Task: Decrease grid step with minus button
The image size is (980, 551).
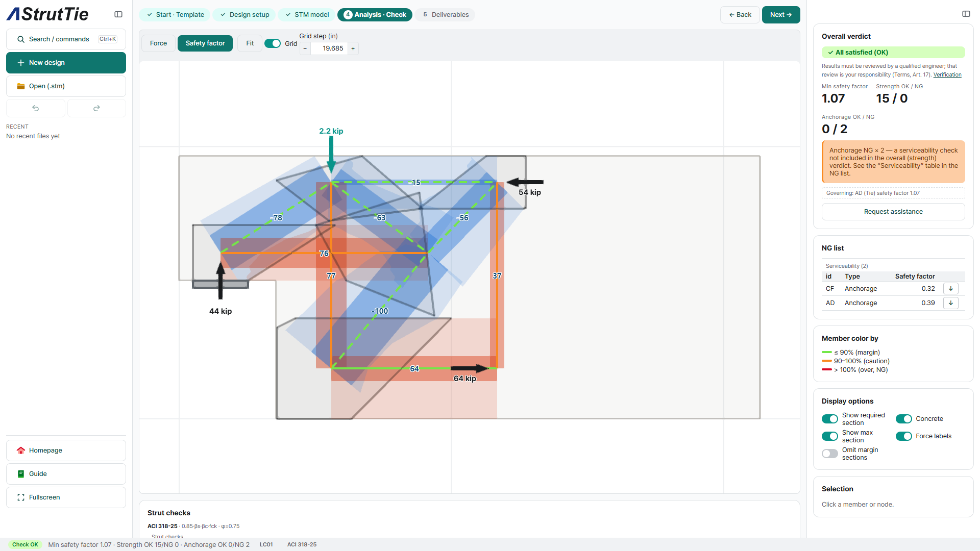Action: tap(305, 48)
